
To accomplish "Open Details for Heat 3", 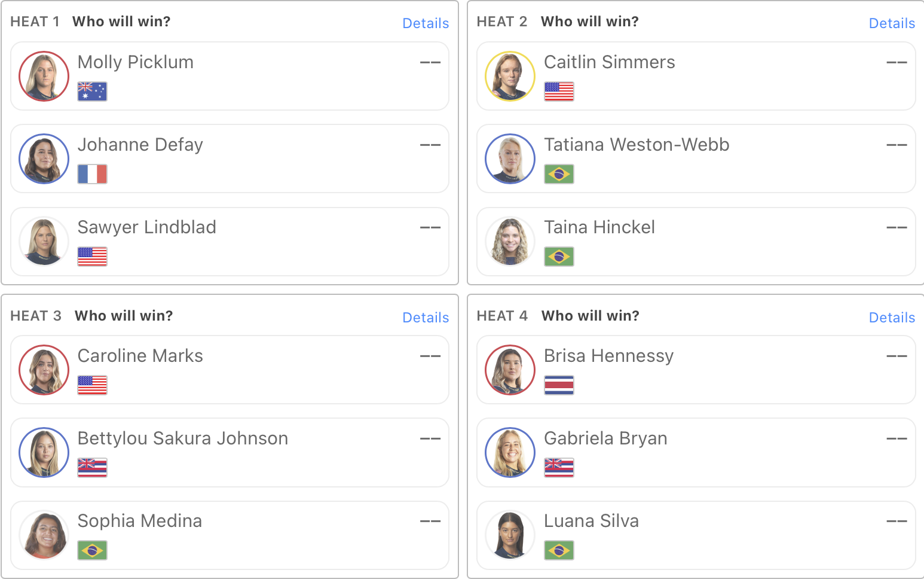I will 426,318.
